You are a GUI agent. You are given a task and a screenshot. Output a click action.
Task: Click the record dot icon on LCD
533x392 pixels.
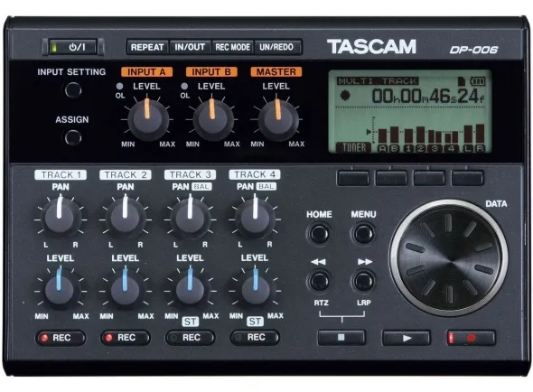coord(345,95)
